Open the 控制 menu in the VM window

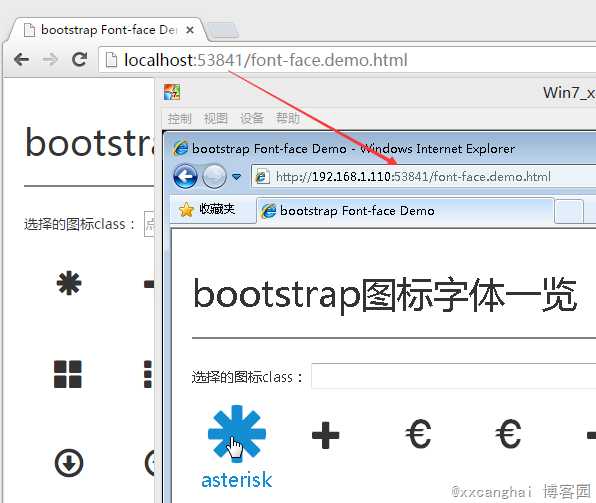coord(179,119)
